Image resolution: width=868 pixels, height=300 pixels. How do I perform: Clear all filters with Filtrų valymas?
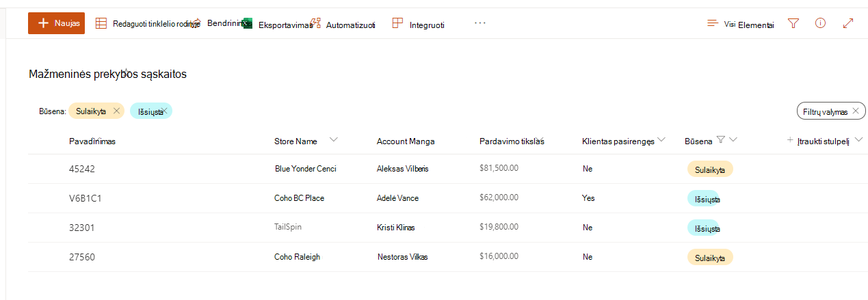831,111
